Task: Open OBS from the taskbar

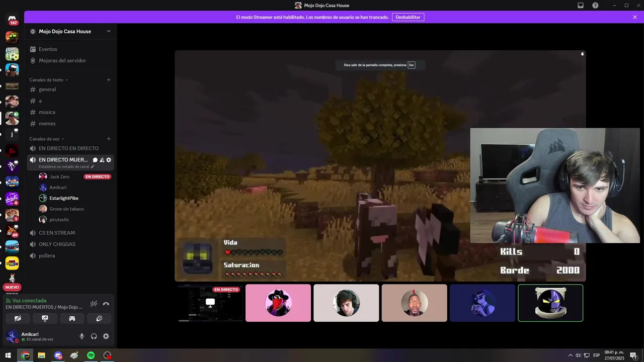Action: [107, 355]
